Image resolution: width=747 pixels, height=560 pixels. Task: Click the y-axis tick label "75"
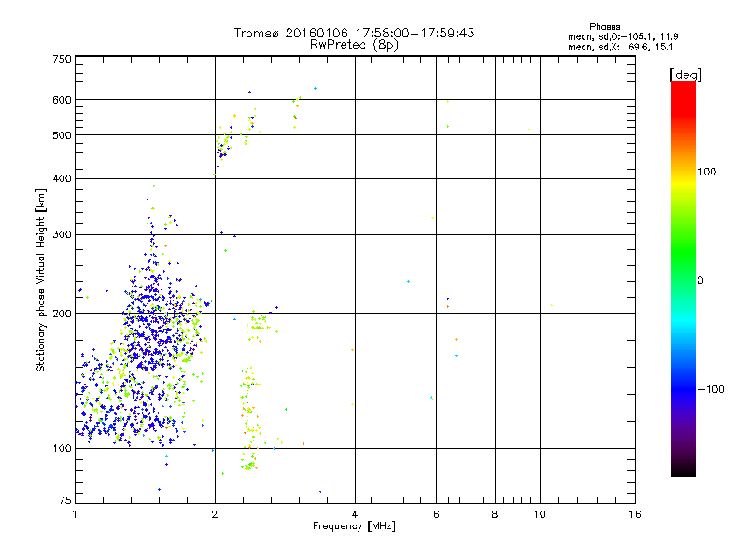click(65, 500)
